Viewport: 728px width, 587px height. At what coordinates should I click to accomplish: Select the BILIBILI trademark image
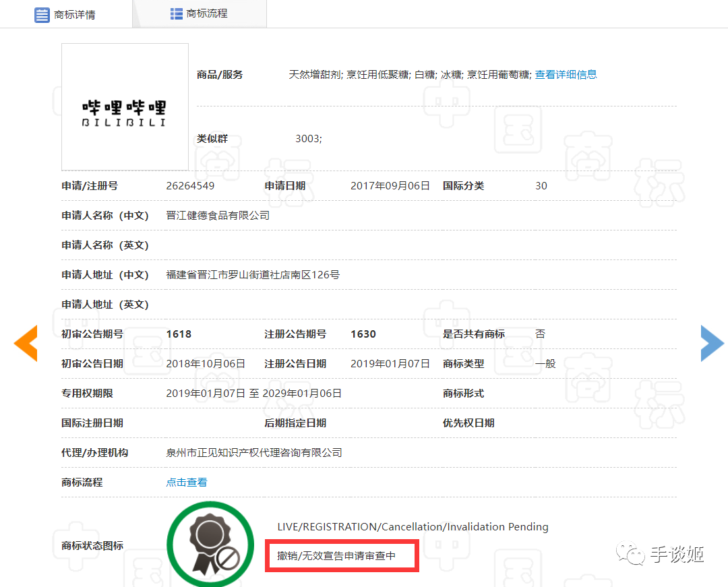[125, 107]
